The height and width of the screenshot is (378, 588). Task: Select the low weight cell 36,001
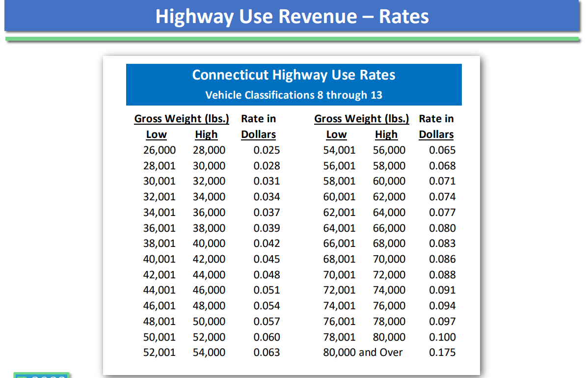[x=160, y=228]
